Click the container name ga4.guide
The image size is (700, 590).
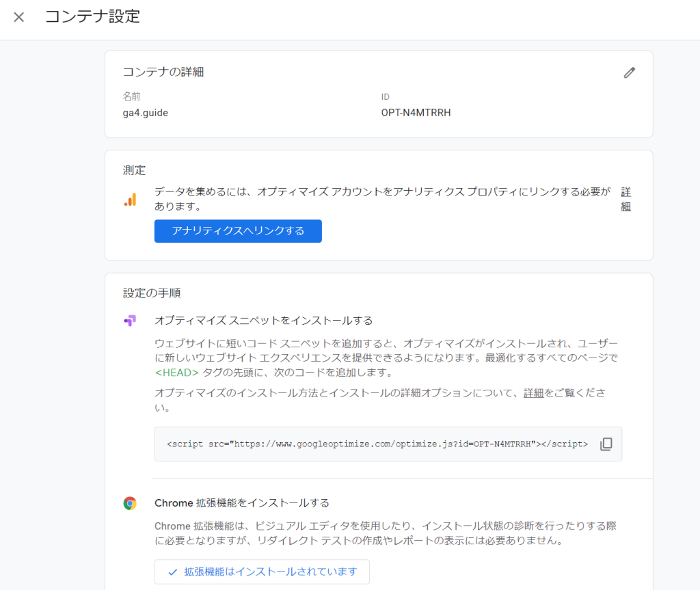pyautogui.click(x=146, y=113)
